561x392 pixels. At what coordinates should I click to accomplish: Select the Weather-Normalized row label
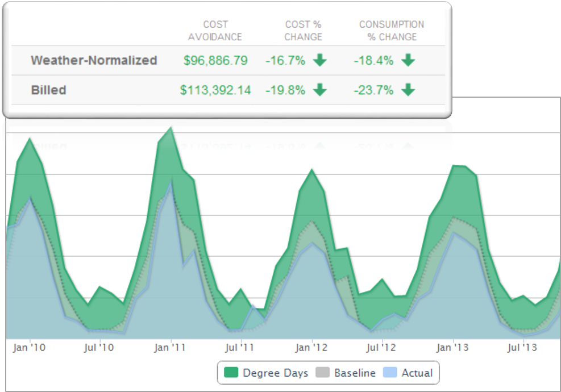[x=94, y=60]
